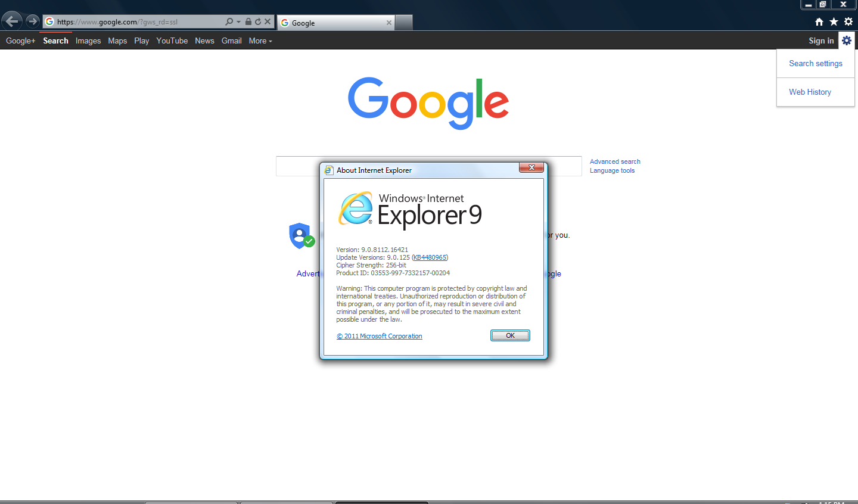Close the Google tab with its X
This screenshot has height=504, width=858.
pyautogui.click(x=389, y=23)
